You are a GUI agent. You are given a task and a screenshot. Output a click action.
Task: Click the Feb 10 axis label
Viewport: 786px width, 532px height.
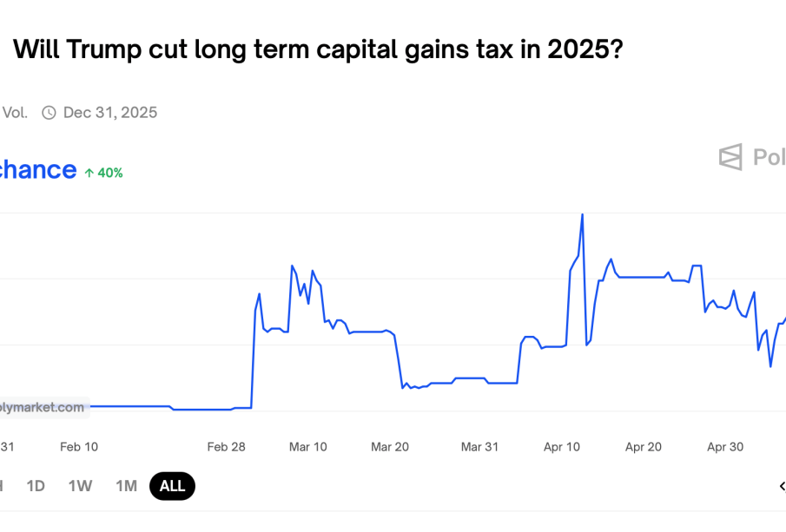[x=79, y=447]
